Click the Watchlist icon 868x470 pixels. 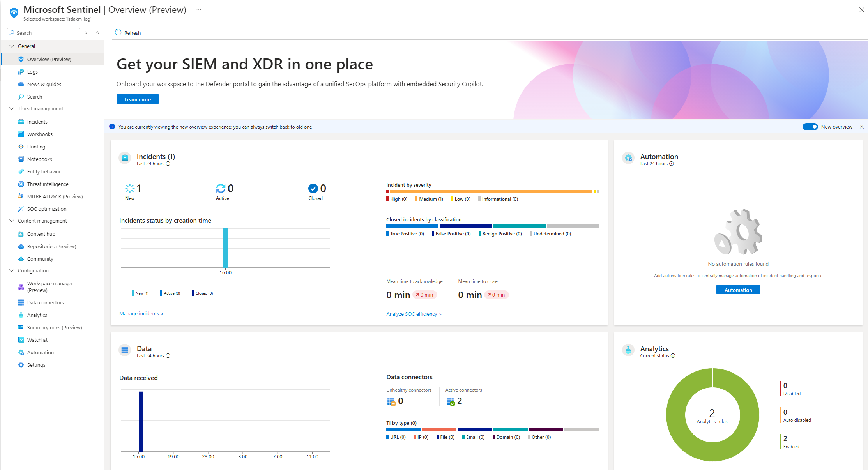tap(21, 340)
